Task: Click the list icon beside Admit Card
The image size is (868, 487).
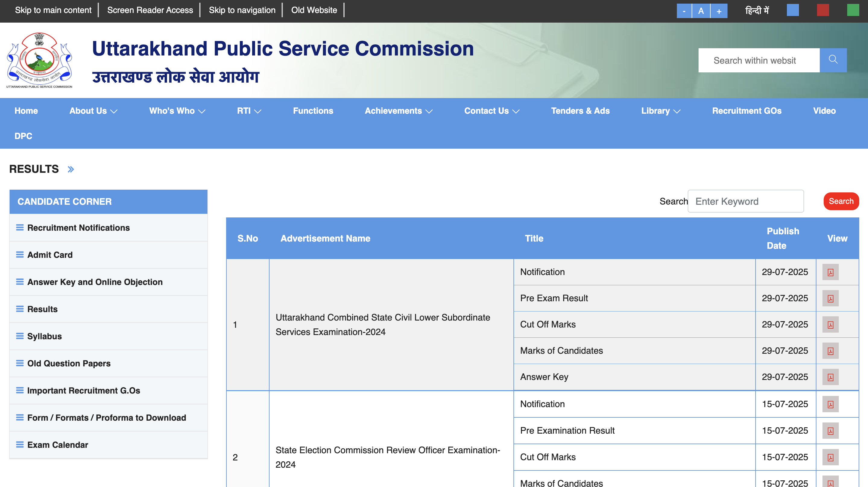Action: (20, 255)
